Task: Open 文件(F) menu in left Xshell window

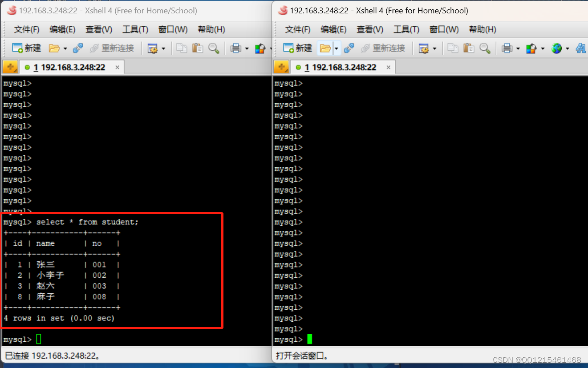Action: 27,29
